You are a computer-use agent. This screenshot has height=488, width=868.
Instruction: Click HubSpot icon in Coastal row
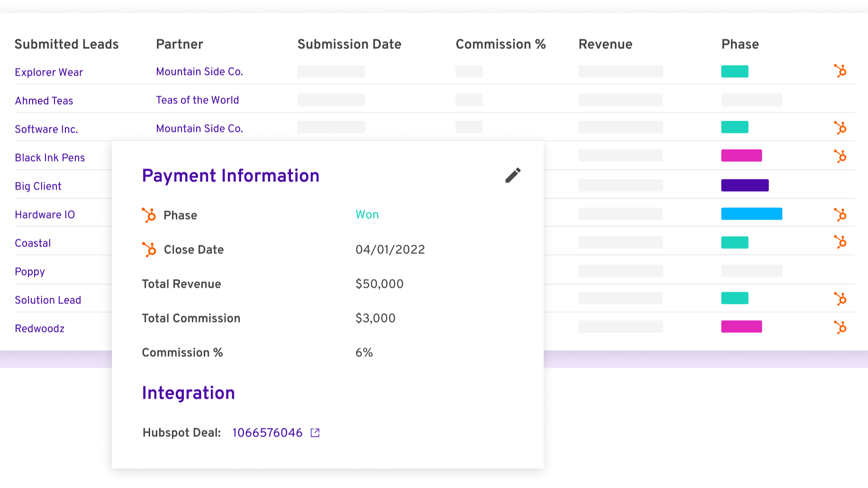(840, 242)
